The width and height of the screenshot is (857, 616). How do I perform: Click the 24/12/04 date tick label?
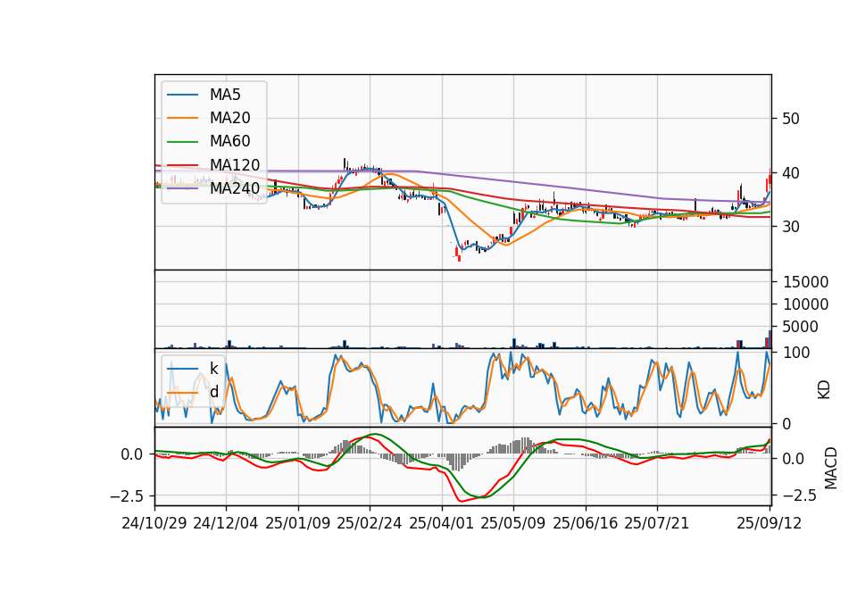click(x=226, y=523)
